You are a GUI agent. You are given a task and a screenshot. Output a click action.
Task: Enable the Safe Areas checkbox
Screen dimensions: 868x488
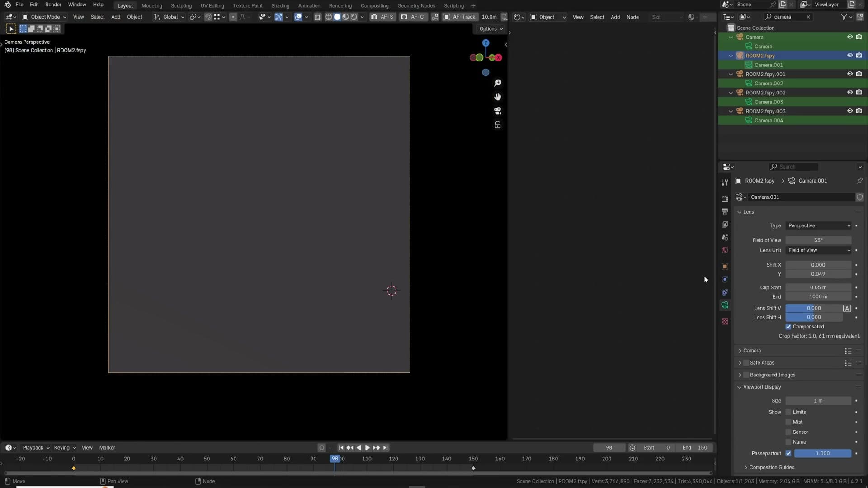pyautogui.click(x=746, y=363)
